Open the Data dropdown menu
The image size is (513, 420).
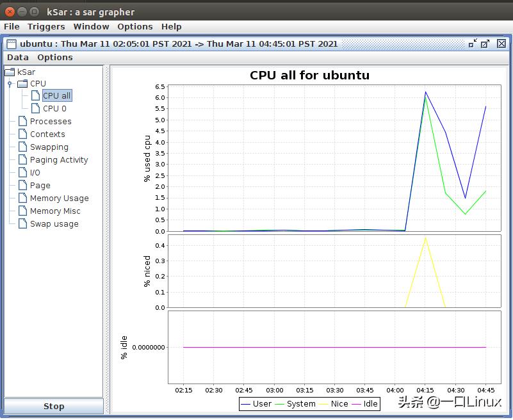pos(17,57)
